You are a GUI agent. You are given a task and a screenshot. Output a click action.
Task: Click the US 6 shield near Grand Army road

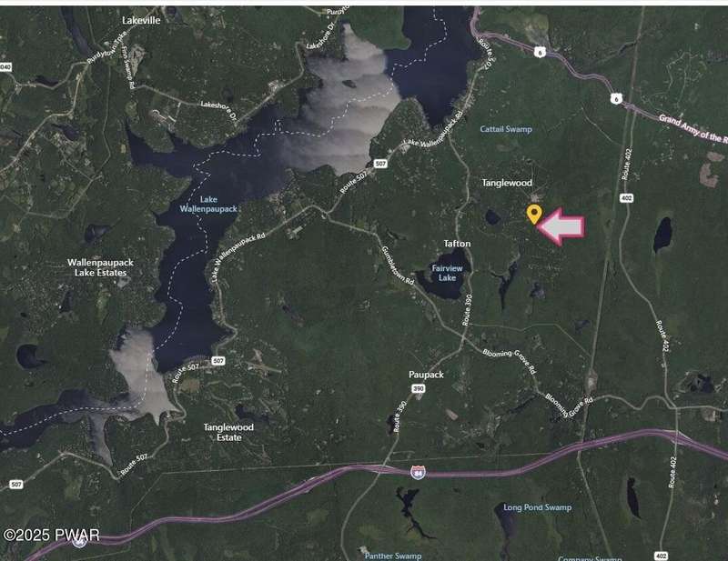[616, 99]
